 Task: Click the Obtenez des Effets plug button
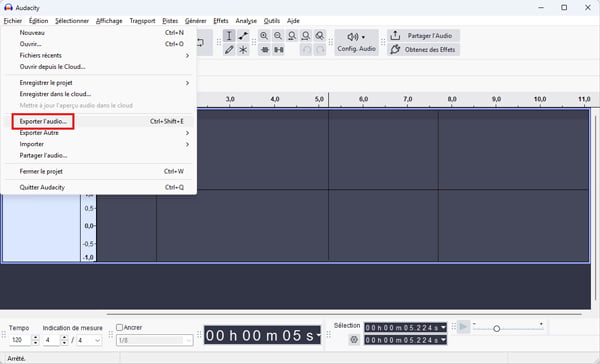[x=423, y=49]
